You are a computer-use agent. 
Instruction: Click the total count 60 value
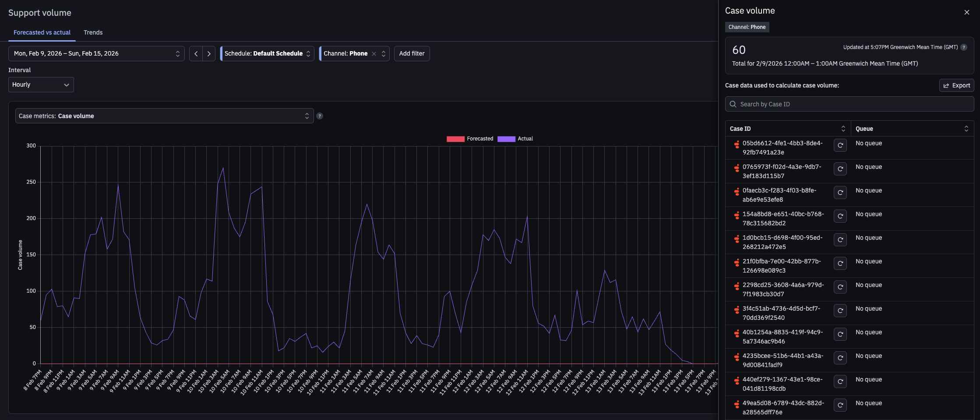pyautogui.click(x=739, y=50)
